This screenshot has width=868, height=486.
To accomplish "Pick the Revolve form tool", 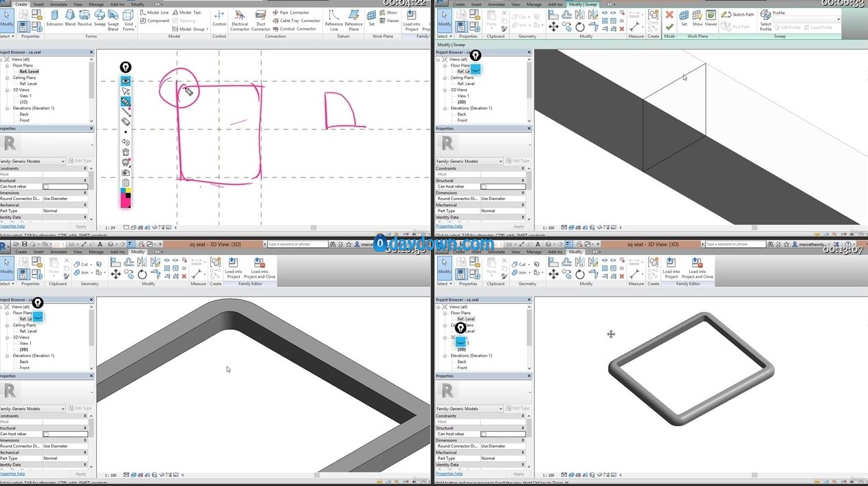I will [x=85, y=19].
